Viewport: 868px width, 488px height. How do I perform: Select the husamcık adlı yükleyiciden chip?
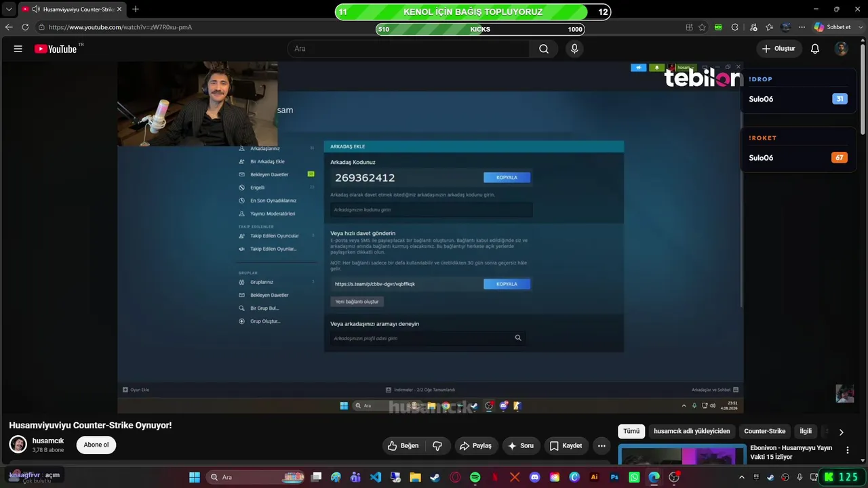click(692, 431)
